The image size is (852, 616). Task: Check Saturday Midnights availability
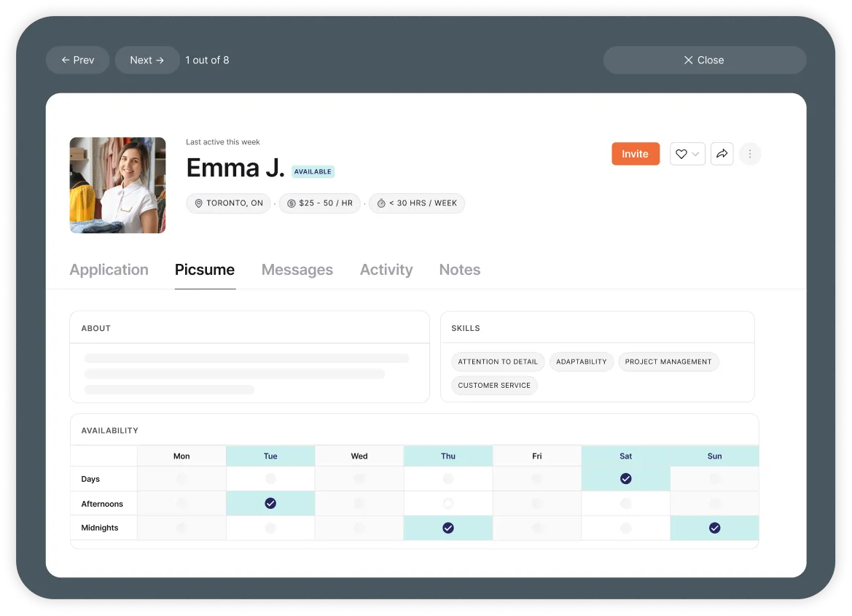pos(626,528)
